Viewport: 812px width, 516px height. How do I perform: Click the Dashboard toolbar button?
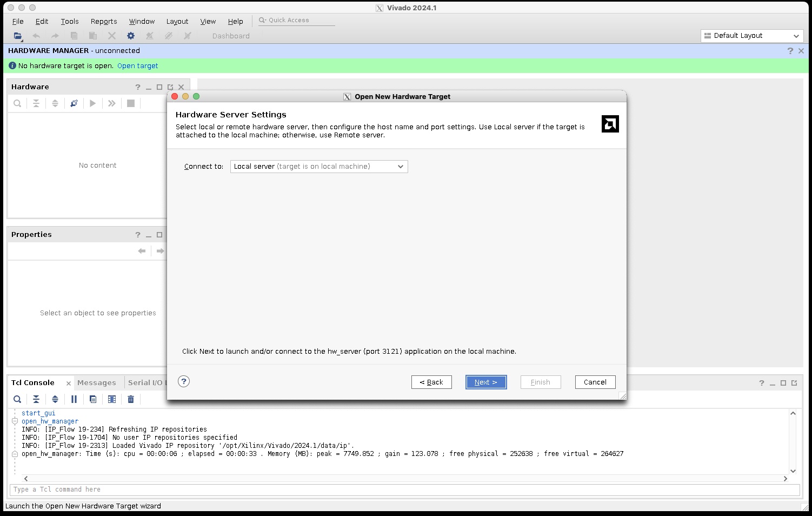(x=231, y=36)
